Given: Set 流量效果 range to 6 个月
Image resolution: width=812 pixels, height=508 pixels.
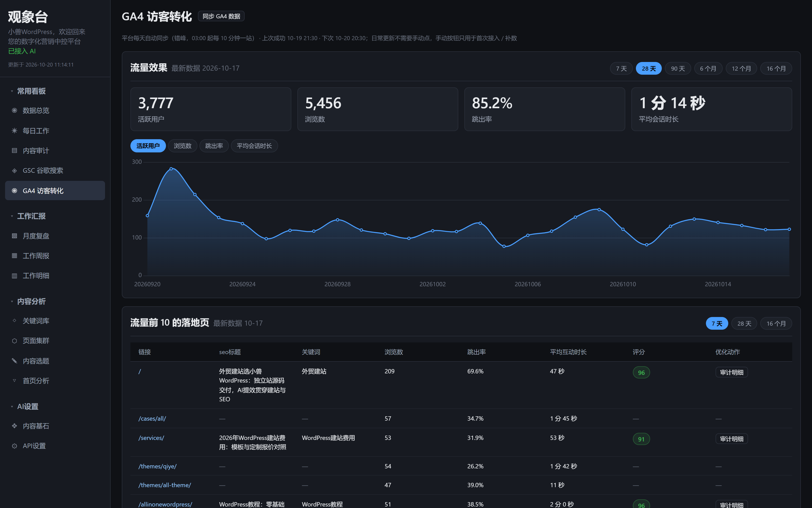Looking at the screenshot, I should [x=708, y=69].
